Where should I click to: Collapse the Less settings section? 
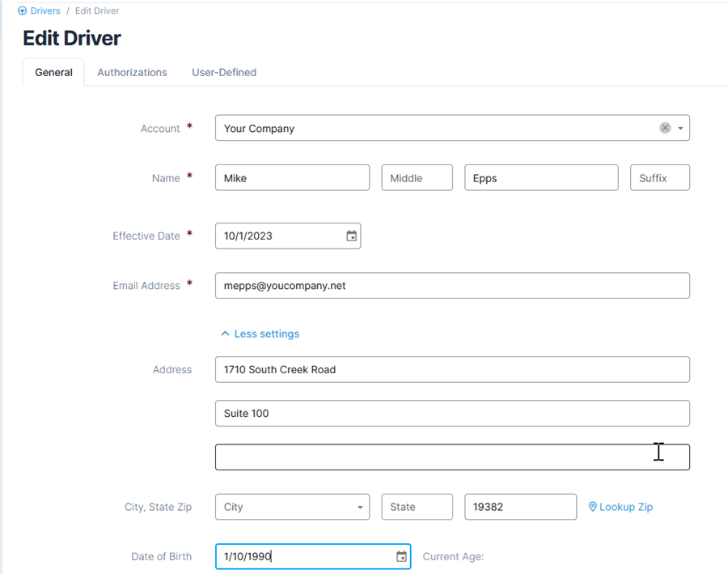pyautogui.click(x=260, y=334)
